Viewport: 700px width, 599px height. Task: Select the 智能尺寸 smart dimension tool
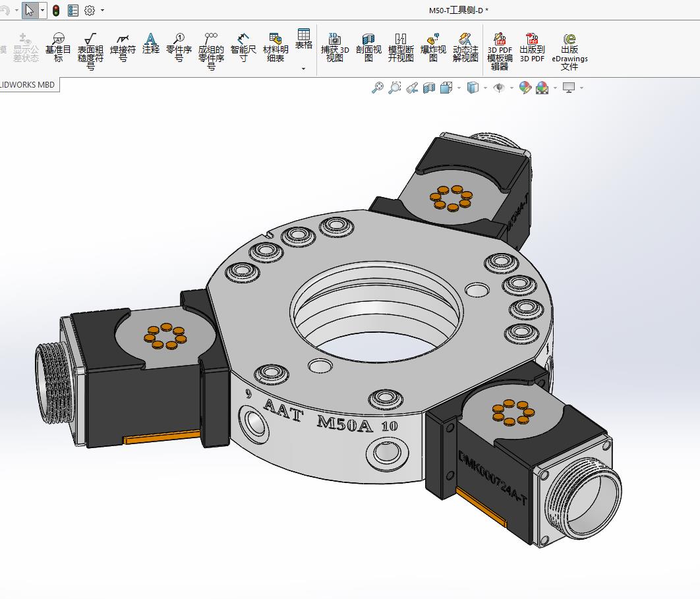tap(243, 47)
